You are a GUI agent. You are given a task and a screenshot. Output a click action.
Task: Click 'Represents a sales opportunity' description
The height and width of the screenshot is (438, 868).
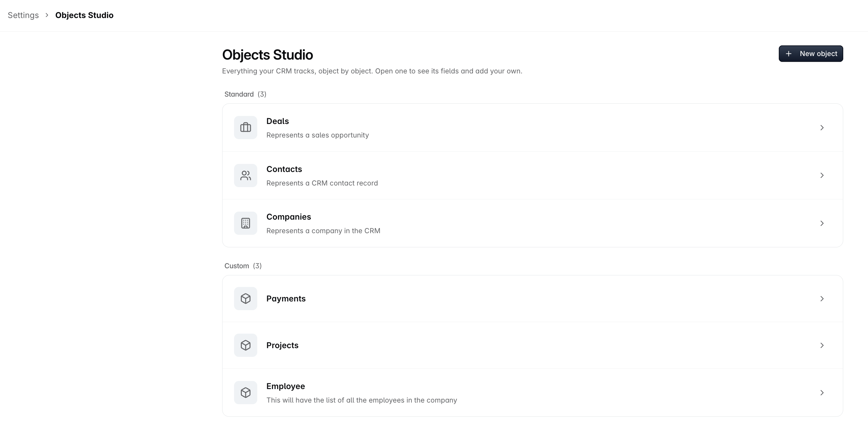318,135
